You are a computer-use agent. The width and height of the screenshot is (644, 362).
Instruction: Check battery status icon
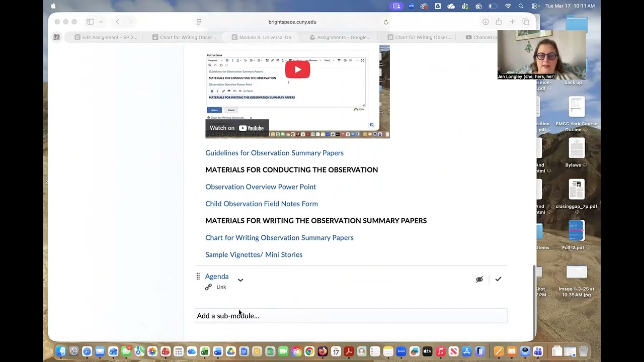click(494, 6)
